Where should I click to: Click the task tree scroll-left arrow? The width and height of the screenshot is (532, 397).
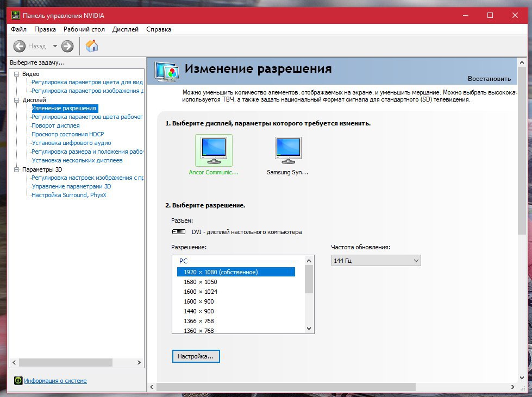[14, 362]
